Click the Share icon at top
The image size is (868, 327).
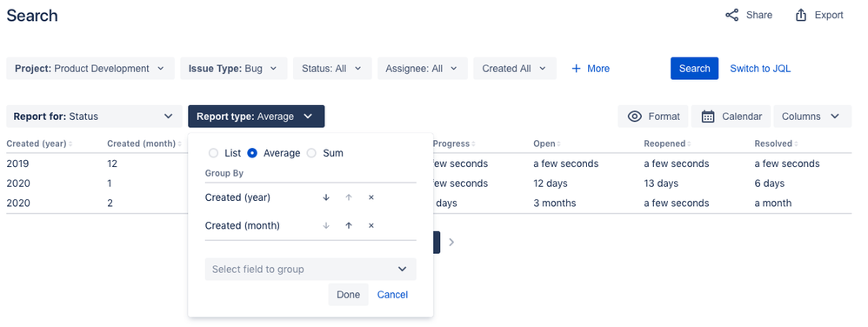(x=731, y=16)
